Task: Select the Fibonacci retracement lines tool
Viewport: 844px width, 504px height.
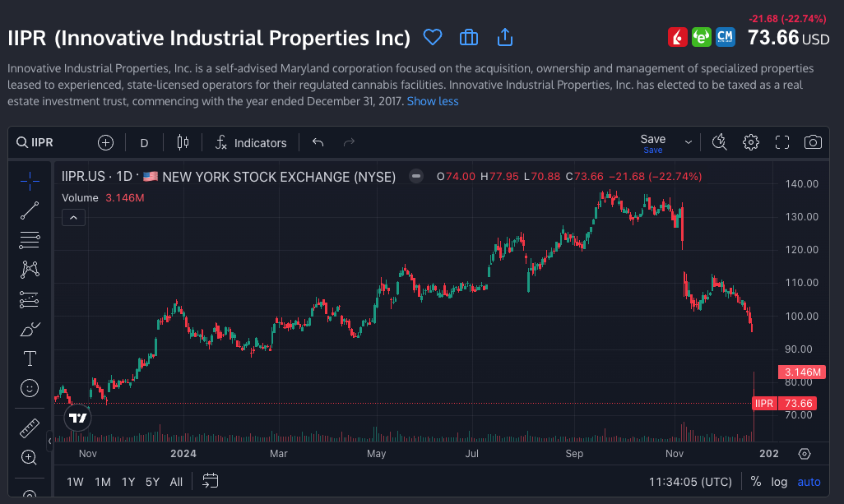Action: coord(30,240)
